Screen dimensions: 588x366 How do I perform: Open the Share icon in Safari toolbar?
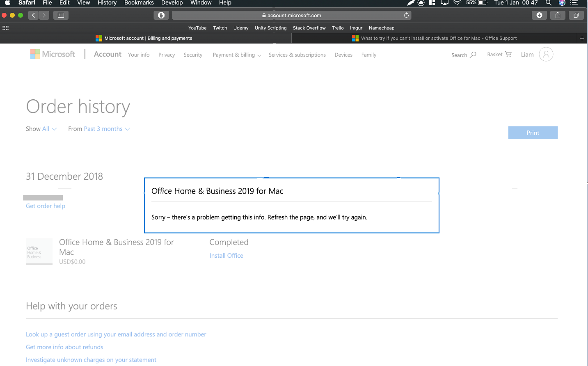(x=558, y=15)
